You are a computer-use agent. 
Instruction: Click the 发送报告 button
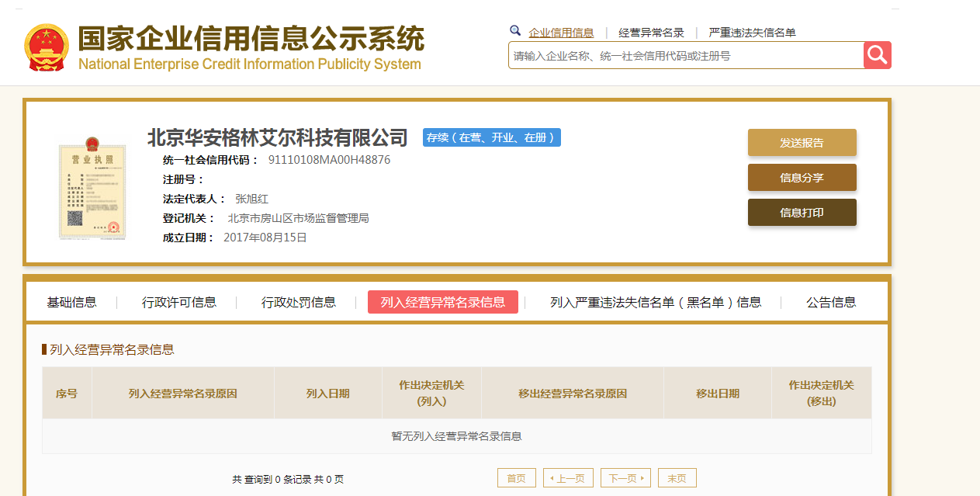pos(802,143)
